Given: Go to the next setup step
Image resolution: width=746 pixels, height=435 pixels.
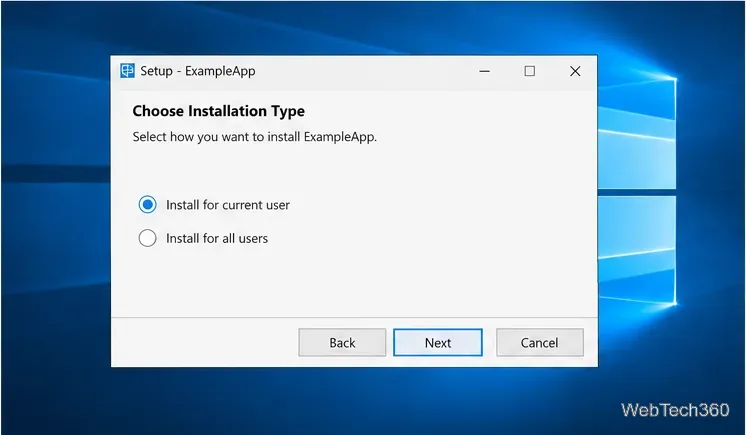Looking at the screenshot, I should (438, 342).
